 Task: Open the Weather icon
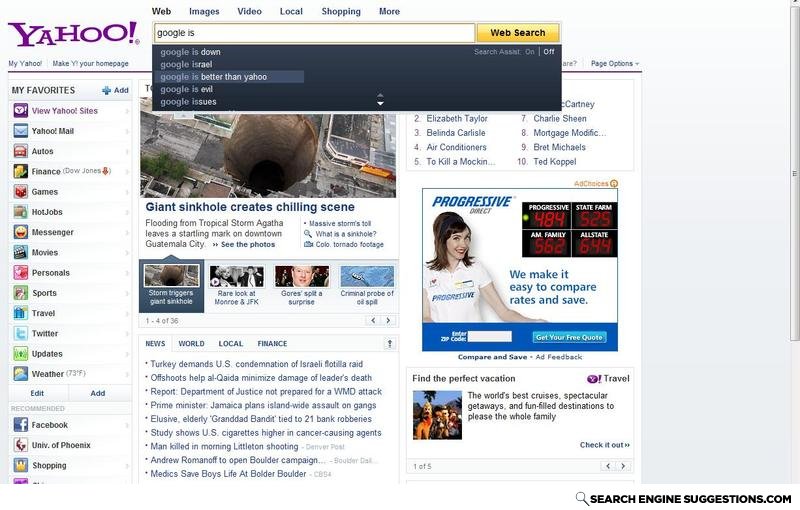(20, 374)
